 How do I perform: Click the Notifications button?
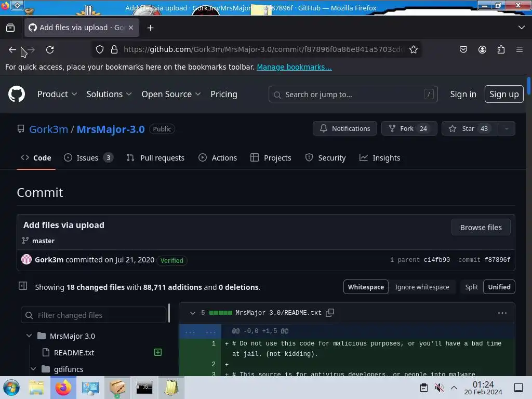[345, 129]
